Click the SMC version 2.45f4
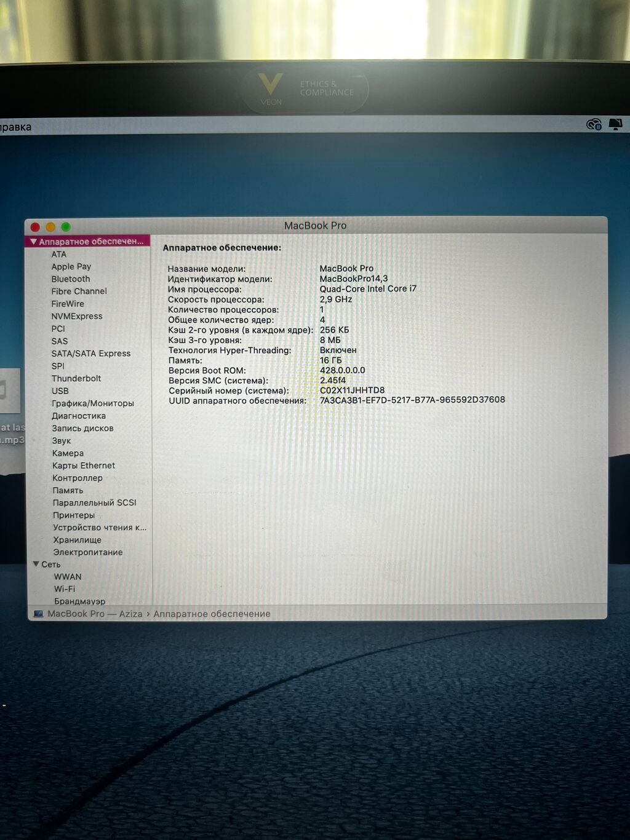 point(333,380)
